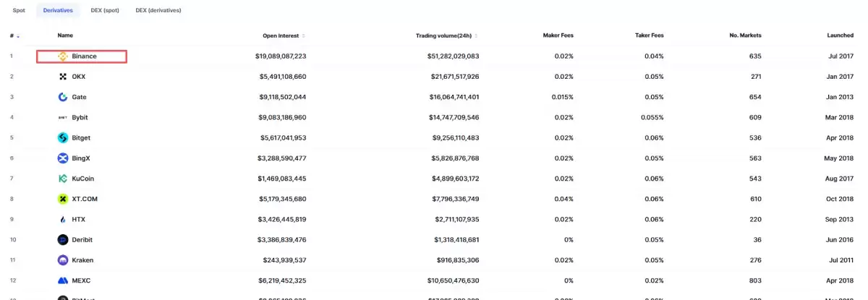Click MEXC markets count 803
This screenshot has width=868, height=300.
756,280
